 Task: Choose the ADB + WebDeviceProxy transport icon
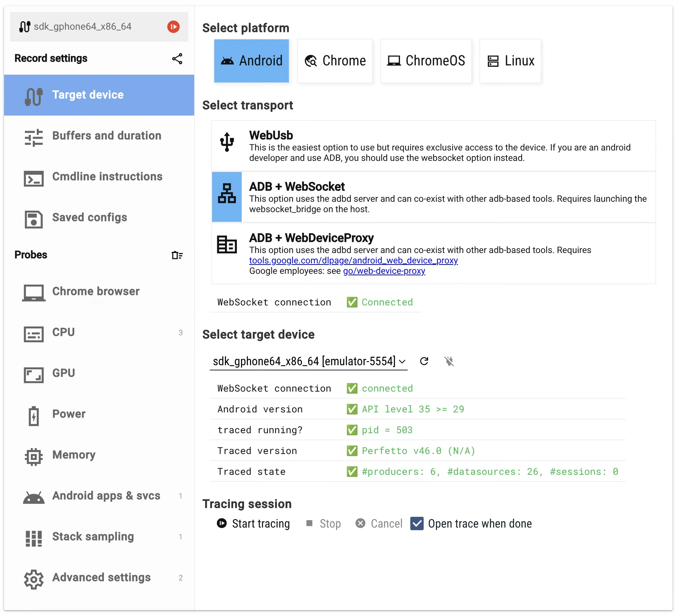pos(227,245)
